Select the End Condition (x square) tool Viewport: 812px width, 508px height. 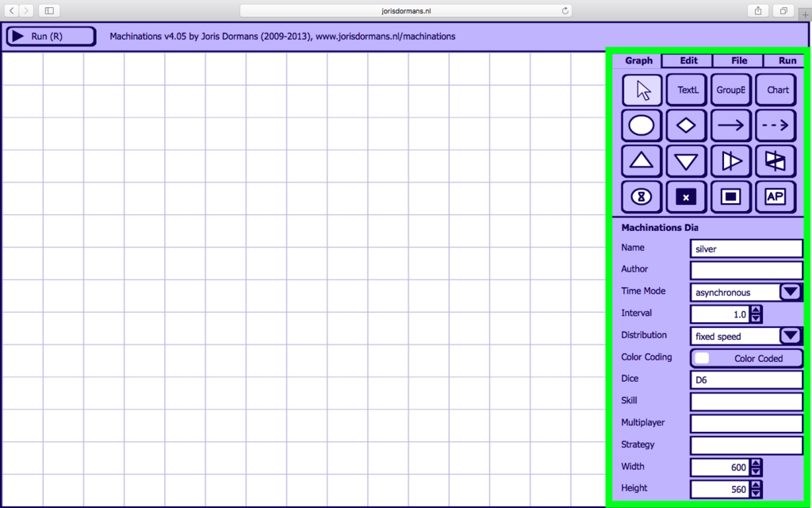click(x=686, y=197)
